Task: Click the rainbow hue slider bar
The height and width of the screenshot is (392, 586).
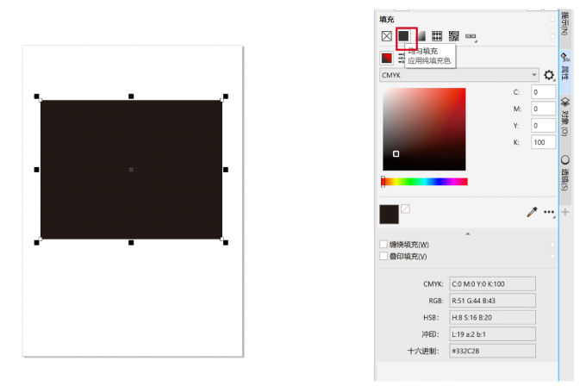Action: click(x=425, y=182)
